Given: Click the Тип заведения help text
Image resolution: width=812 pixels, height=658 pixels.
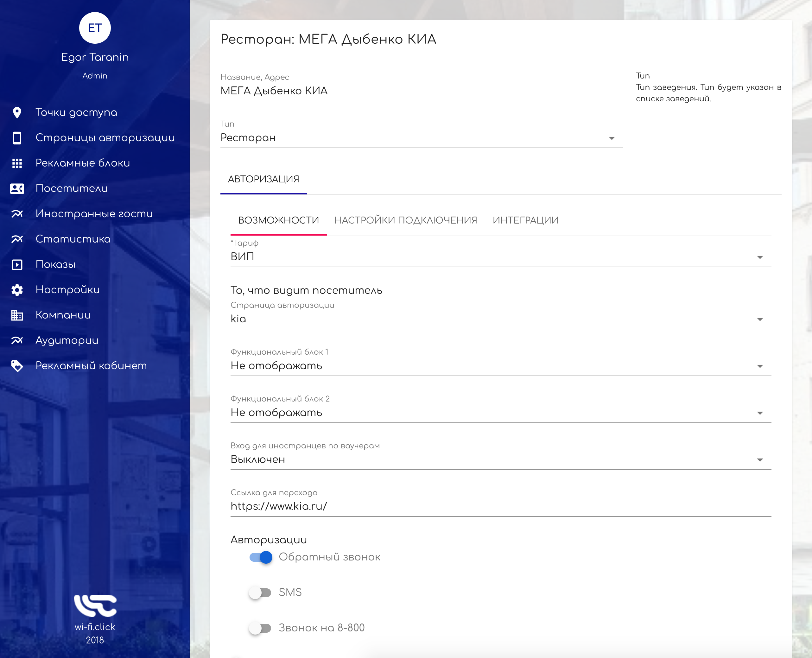Looking at the screenshot, I should coord(708,93).
